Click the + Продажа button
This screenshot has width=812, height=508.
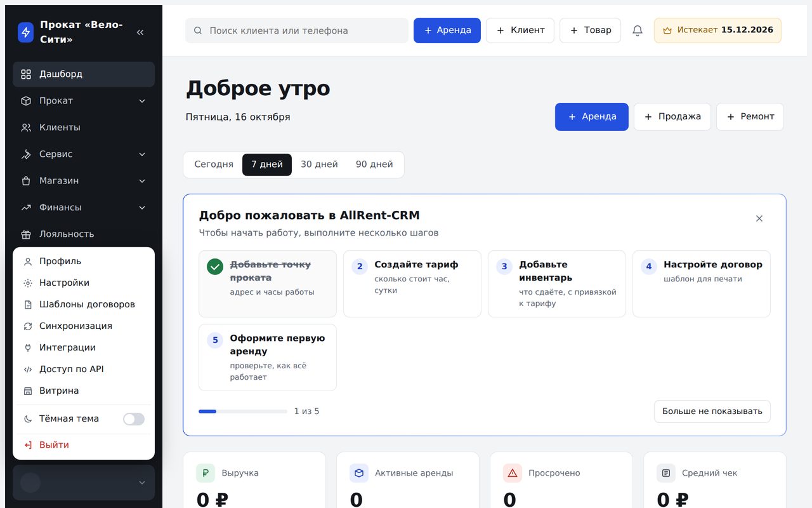(x=672, y=117)
